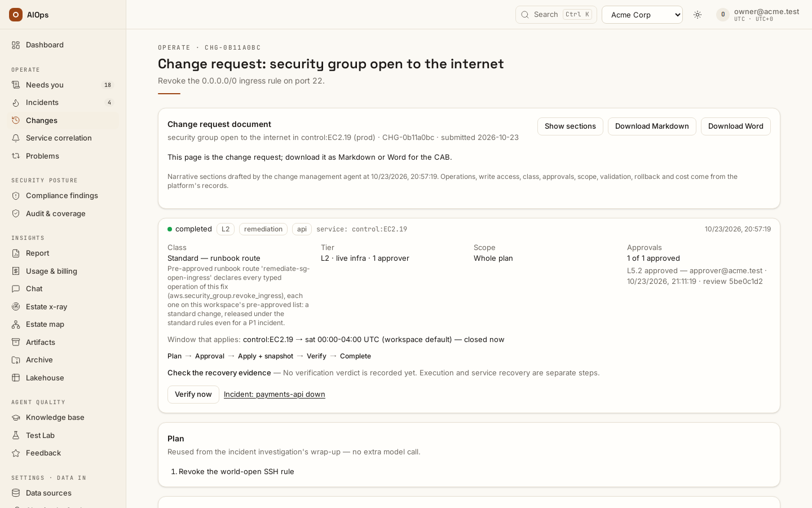This screenshot has width=812, height=508.
Task: Click the Incidents count badge 4
Action: click(x=109, y=103)
